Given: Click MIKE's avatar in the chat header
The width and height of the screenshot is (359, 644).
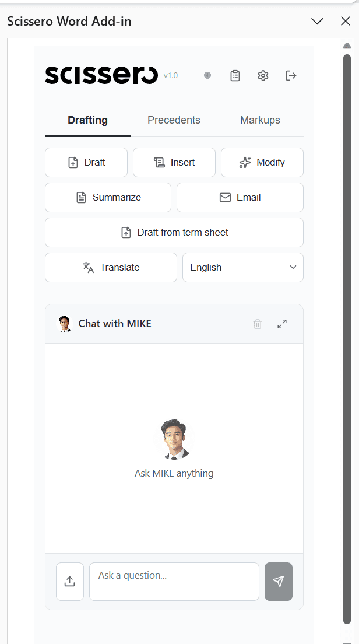Looking at the screenshot, I should click(x=64, y=324).
